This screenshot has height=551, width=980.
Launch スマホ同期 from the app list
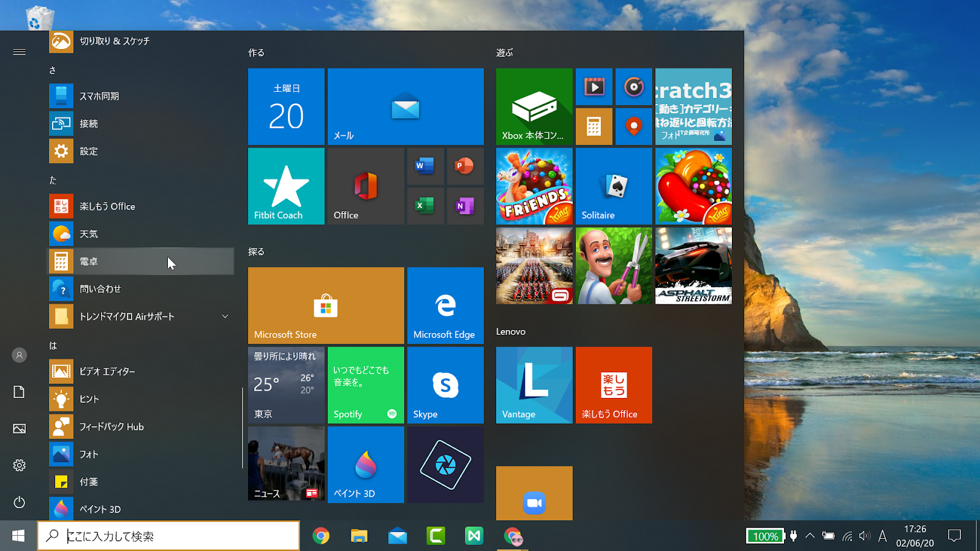point(141,96)
